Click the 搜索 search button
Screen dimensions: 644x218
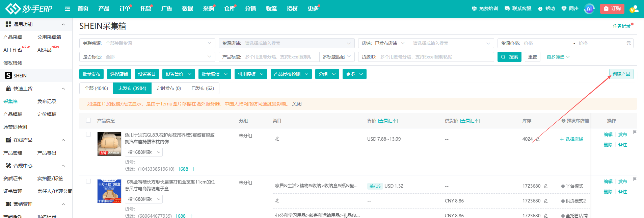pos(509,57)
